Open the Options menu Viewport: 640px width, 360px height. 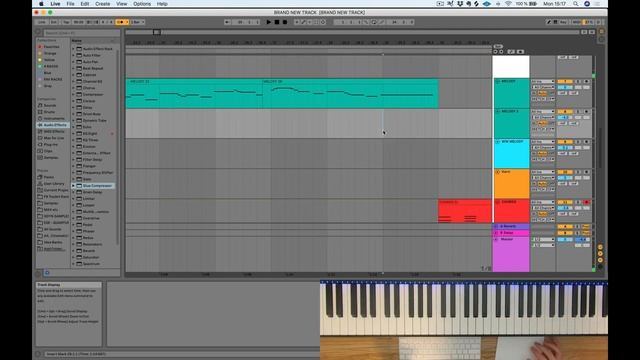(x=142, y=4)
